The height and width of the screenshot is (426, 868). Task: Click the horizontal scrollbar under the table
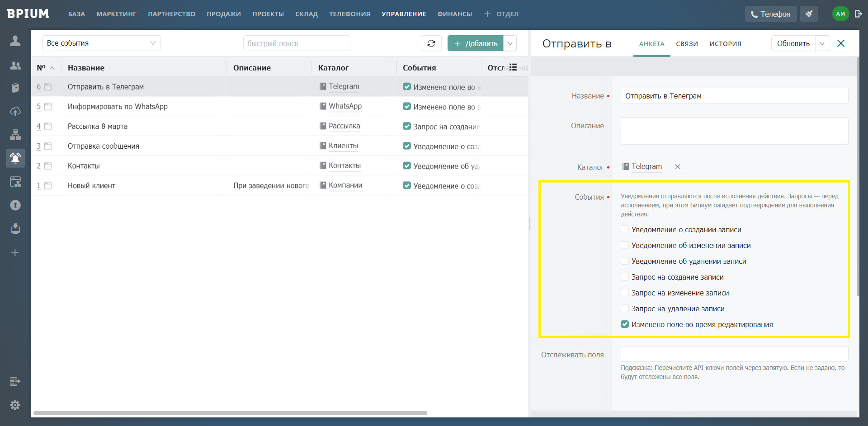point(230,413)
